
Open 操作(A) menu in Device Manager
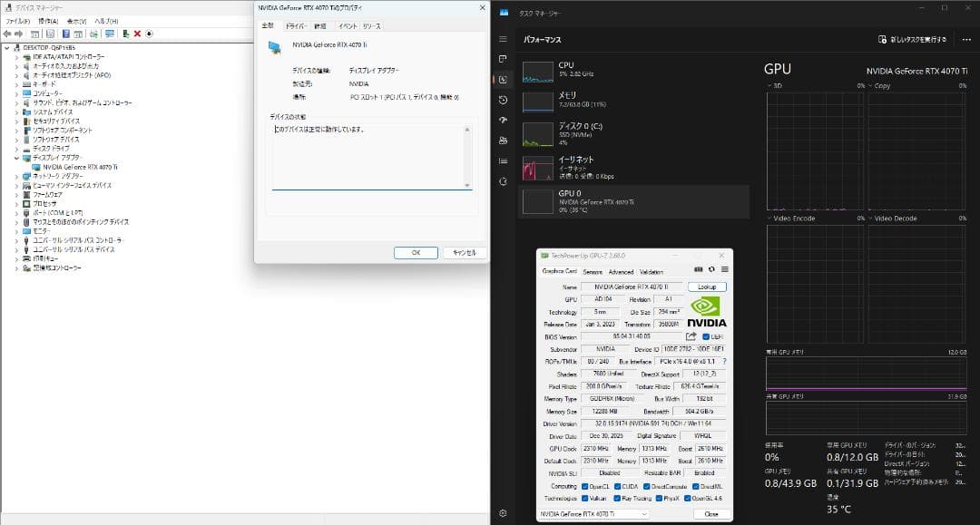tap(48, 21)
